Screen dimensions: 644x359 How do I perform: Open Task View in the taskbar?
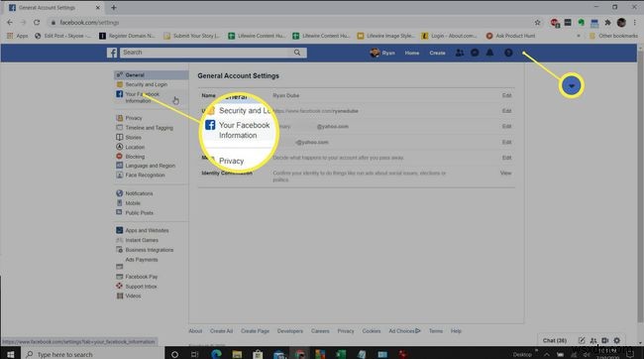[x=194, y=354]
